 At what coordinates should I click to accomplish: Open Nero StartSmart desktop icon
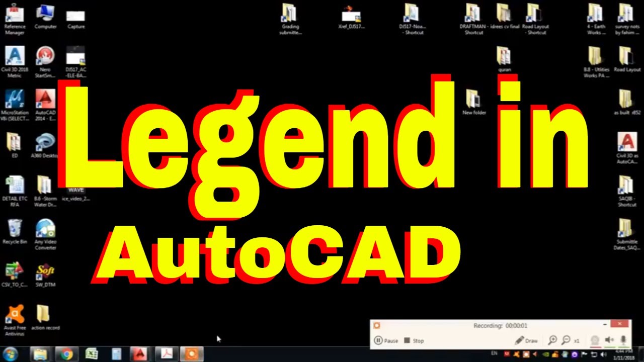(45, 62)
